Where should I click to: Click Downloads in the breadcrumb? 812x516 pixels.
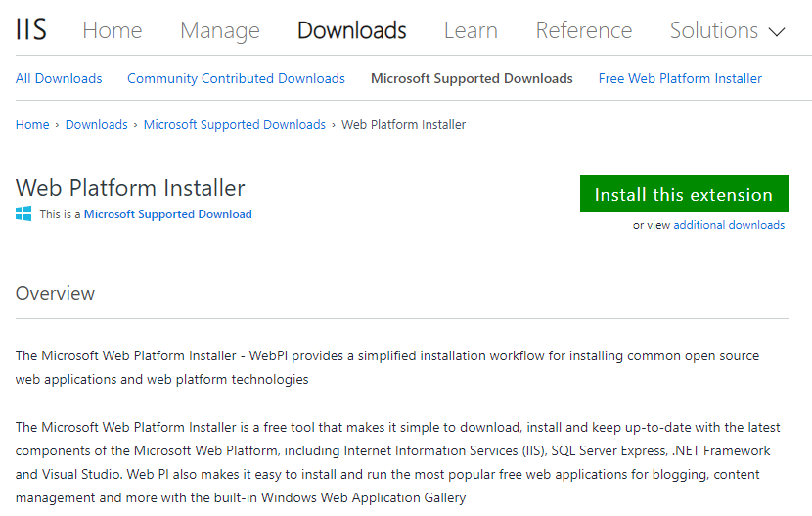[96, 125]
